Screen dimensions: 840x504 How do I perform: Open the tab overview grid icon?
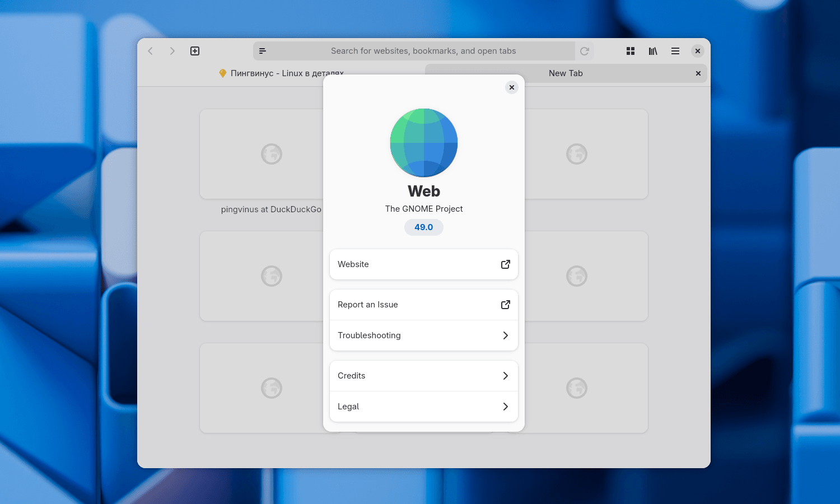(631, 51)
